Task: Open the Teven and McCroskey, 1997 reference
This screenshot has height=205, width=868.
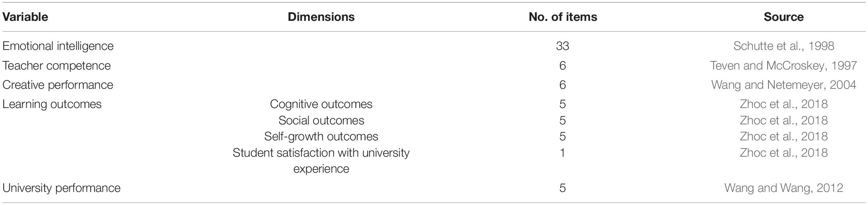Action: [x=784, y=65]
